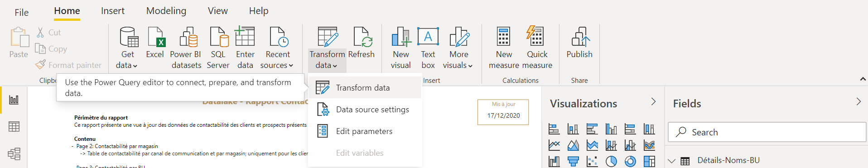Add a New visual
868x168 pixels.
click(x=401, y=48)
